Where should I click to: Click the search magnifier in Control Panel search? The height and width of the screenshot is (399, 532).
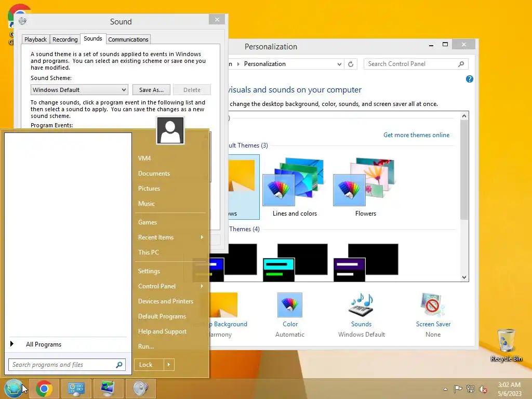pos(461,64)
